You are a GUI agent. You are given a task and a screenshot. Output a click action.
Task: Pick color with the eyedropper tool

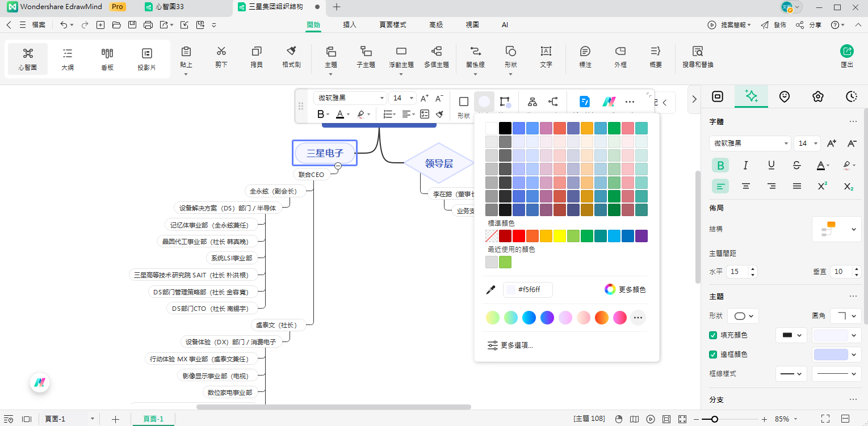pyautogui.click(x=491, y=290)
